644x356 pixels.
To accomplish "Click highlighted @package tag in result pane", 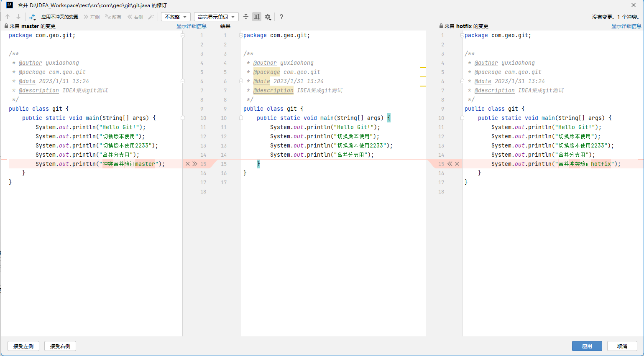I will point(267,72).
